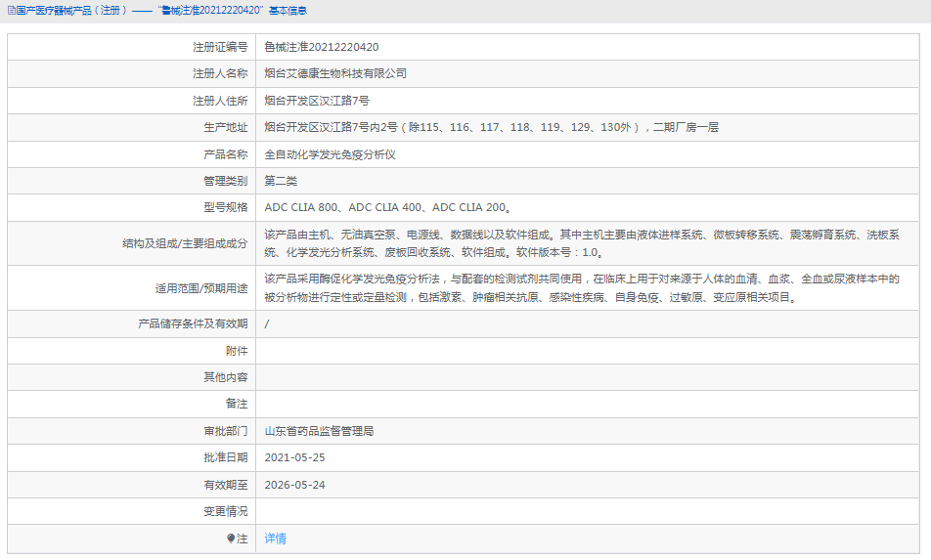Select structure description starting 该产品由主机
Screen dimensions: 931x560
coord(582,243)
